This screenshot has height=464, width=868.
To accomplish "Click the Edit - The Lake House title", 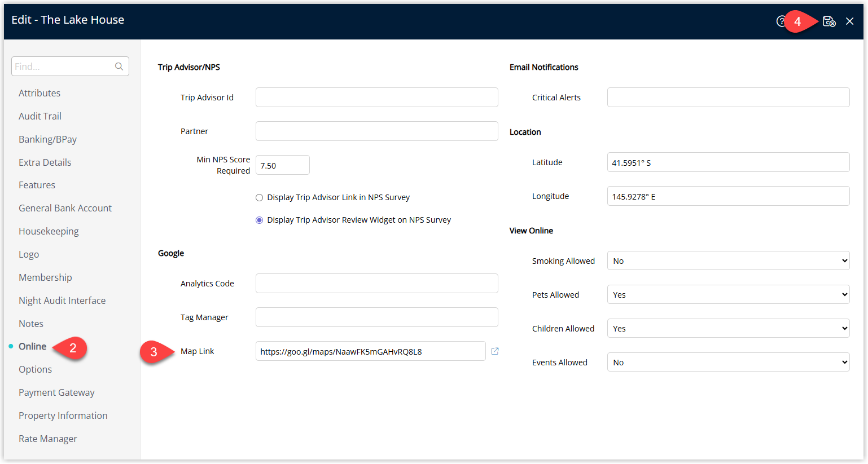I will 68,20.
